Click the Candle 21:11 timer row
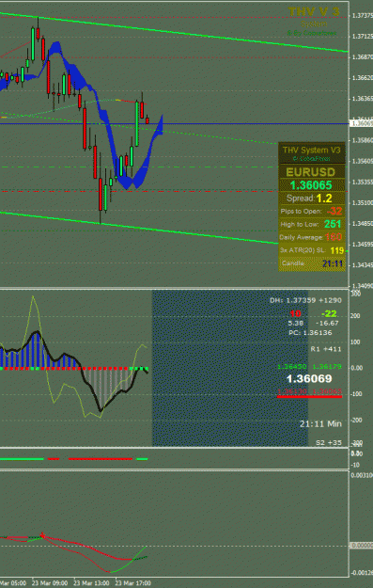This screenshot has width=373, height=588. pyautogui.click(x=312, y=263)
